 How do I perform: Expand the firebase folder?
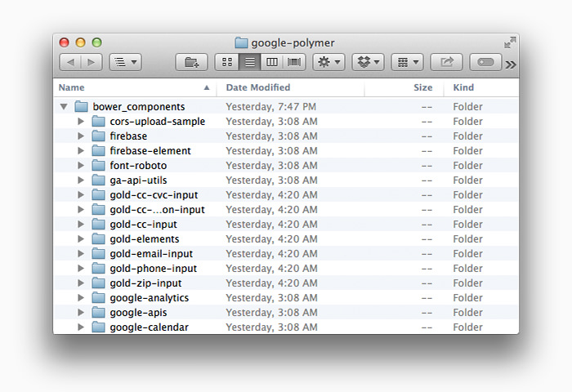click(81, 136)
